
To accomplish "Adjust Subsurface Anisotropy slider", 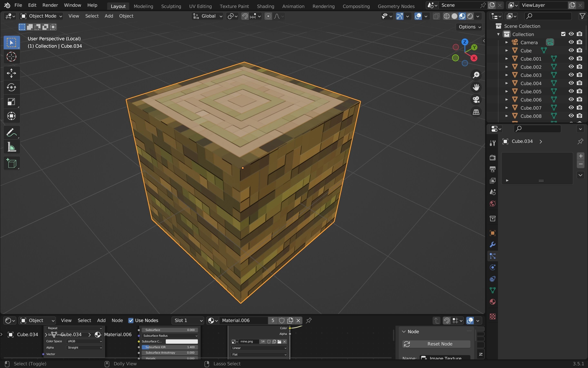I will pos(170,353).
